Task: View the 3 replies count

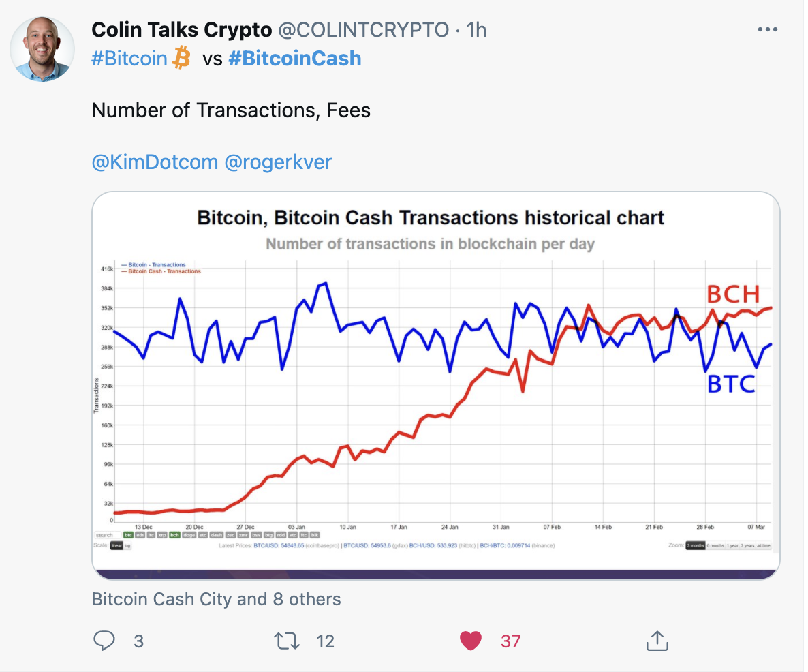Action: [x=138, y=641]
